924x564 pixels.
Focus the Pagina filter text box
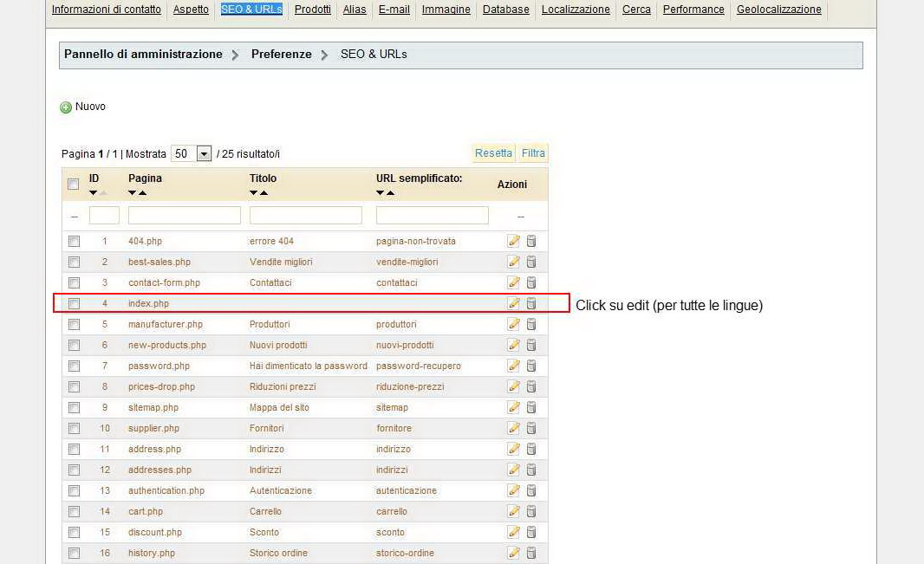pyautogui.click(x=185, y=216)
